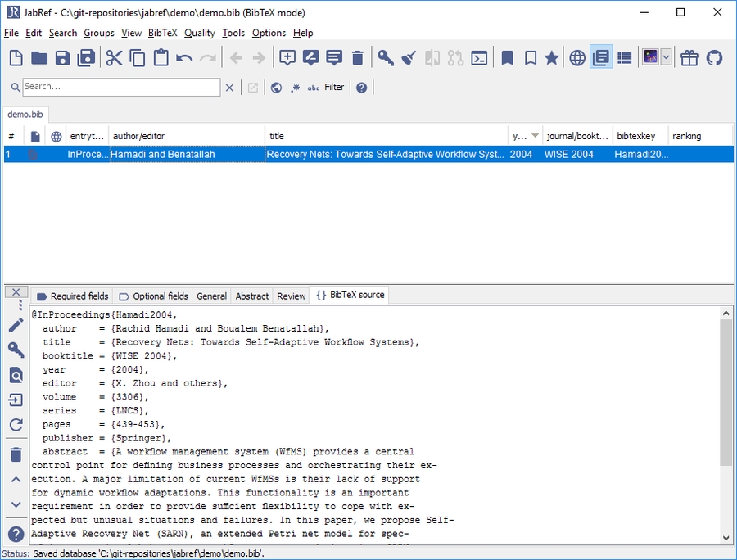Toggle case-sensitive search with the abc icon
Screen dimensions: 737x560
click(313, 87)
